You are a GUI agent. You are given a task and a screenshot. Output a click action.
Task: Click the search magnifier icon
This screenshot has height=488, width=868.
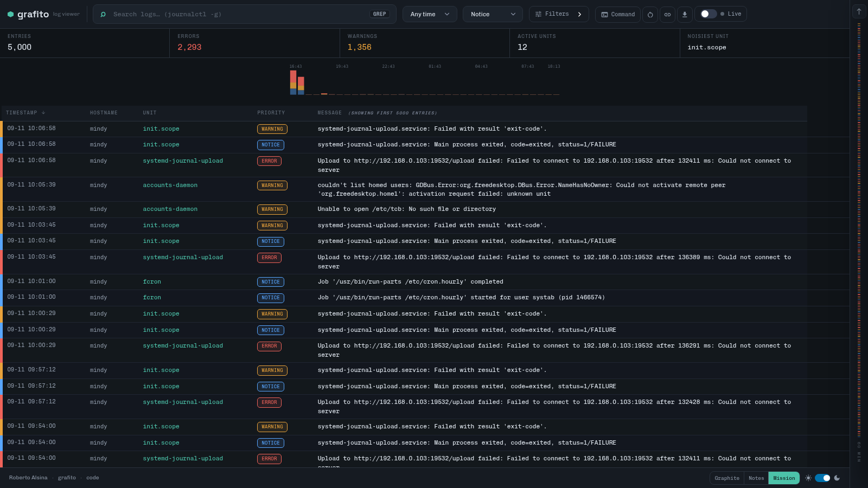103,14
